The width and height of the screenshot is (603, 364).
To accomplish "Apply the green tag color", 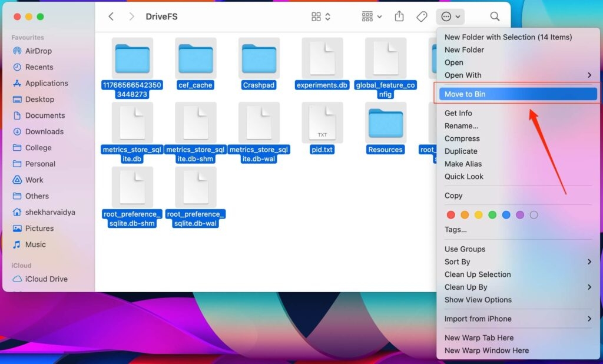I will coord(492,215).
